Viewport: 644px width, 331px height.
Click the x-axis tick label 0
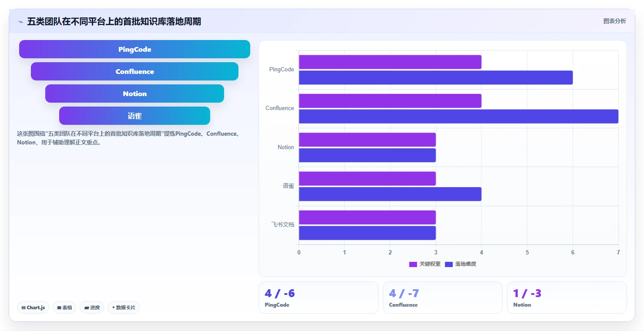pos(299,252)
